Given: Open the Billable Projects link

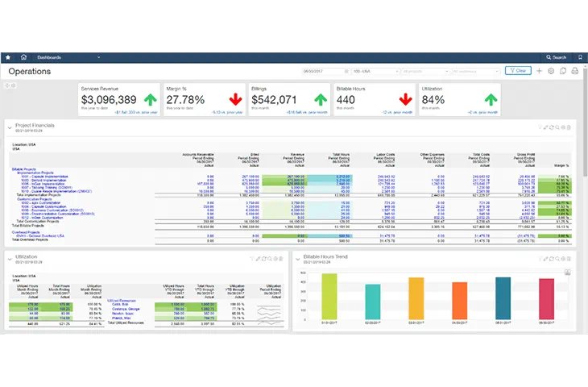Looking at the screenshot, I should coord(24,169).
